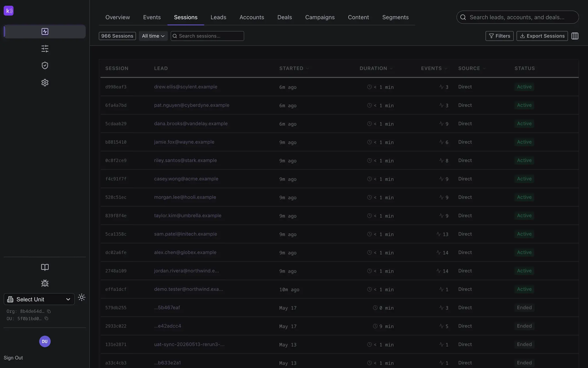This screenshot has height=368, width=588.
Task: Click Direct source in riley.santos row
Action: (465, 160)
